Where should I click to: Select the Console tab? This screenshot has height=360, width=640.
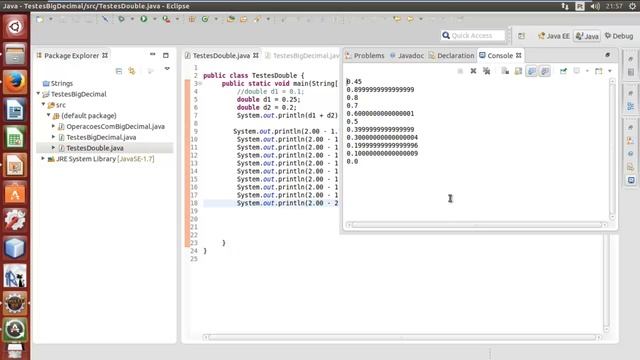(x=500, y=56)
